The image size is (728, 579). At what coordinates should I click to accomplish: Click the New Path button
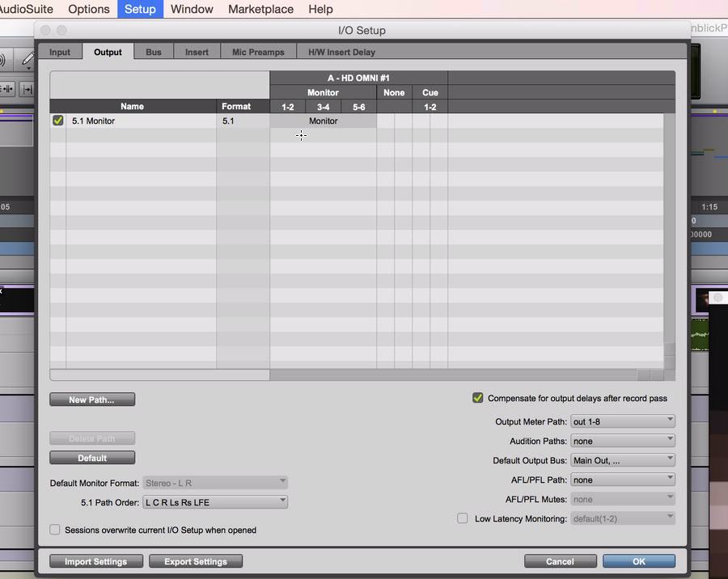pos(92,399)
